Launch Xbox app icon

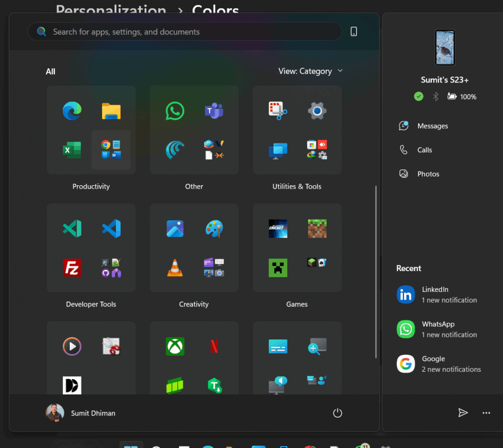tap(175, 346)
